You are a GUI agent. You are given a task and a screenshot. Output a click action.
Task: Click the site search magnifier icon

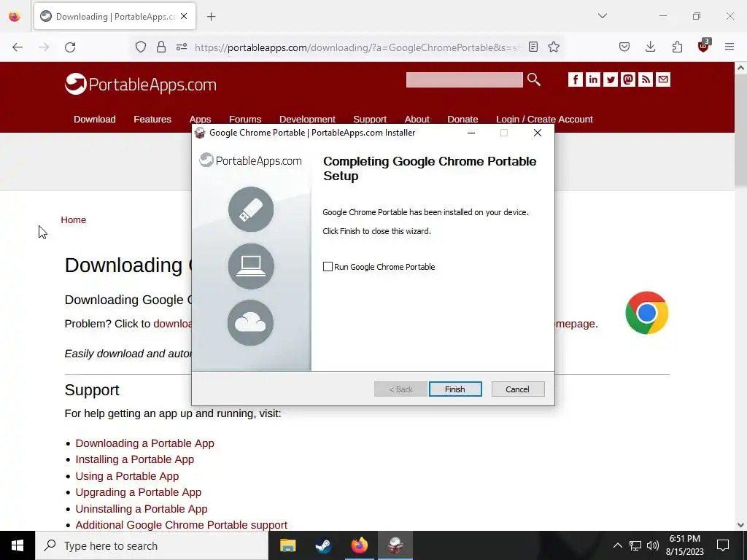coord(533,79)
